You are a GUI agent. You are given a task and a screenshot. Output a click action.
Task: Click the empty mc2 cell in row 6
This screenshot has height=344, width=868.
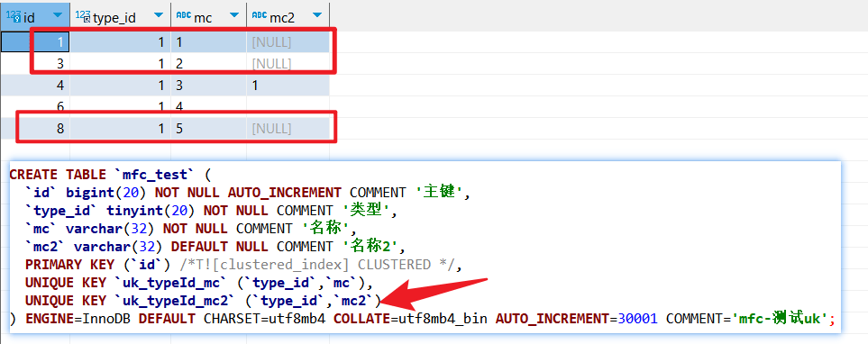click(x=288, y=107)
